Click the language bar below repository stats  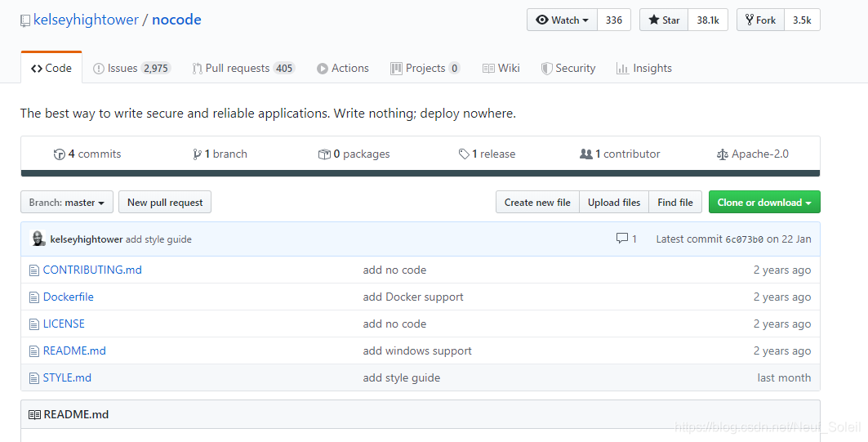(421, 173)
